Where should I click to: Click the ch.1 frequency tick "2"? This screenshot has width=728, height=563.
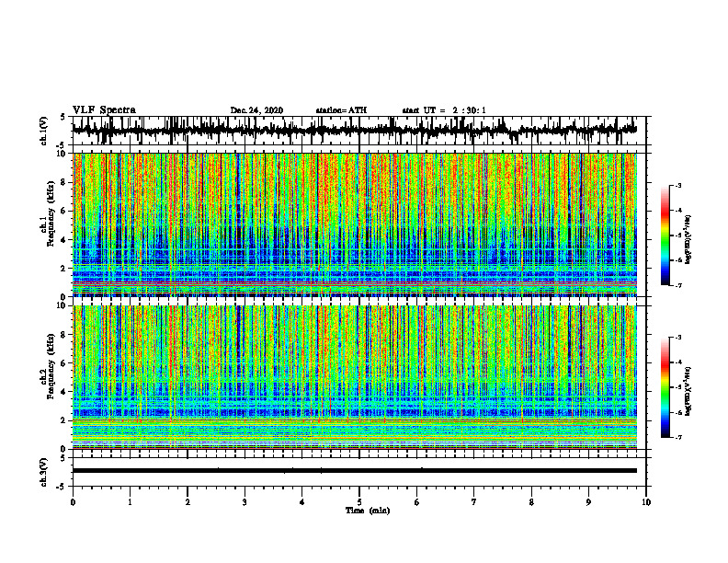tap(64, 268)
